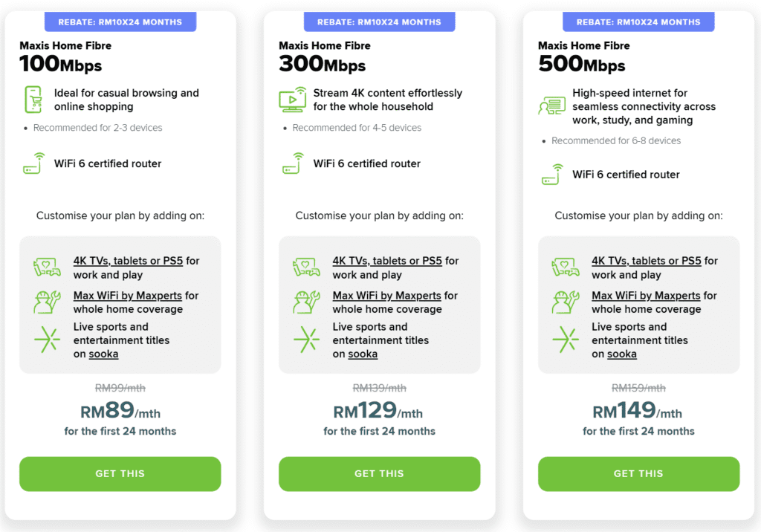Click the video streaming icon on 300Mbps plan
The height and width of the screenshot is (532, 761).
click(293, 100)
